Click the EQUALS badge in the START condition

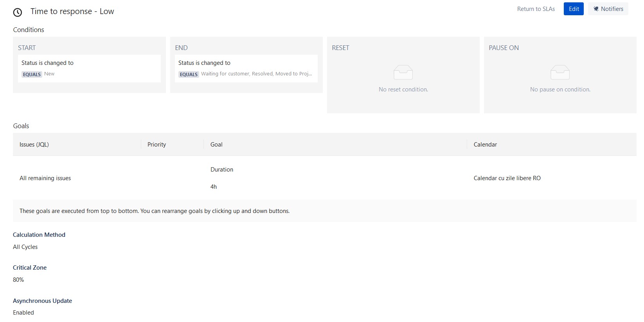[32, 74]
